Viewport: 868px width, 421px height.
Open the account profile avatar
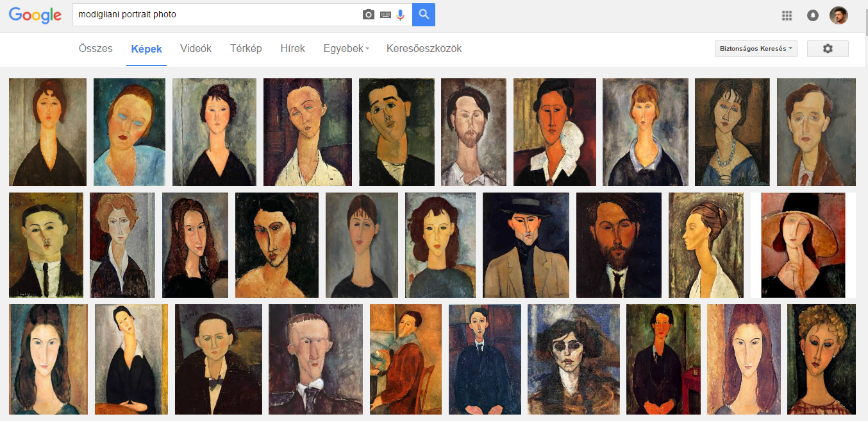pos(839,15)
